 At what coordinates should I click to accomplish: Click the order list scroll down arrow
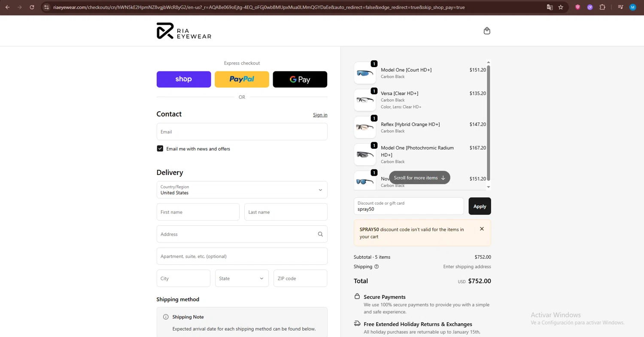coord(489,187)
